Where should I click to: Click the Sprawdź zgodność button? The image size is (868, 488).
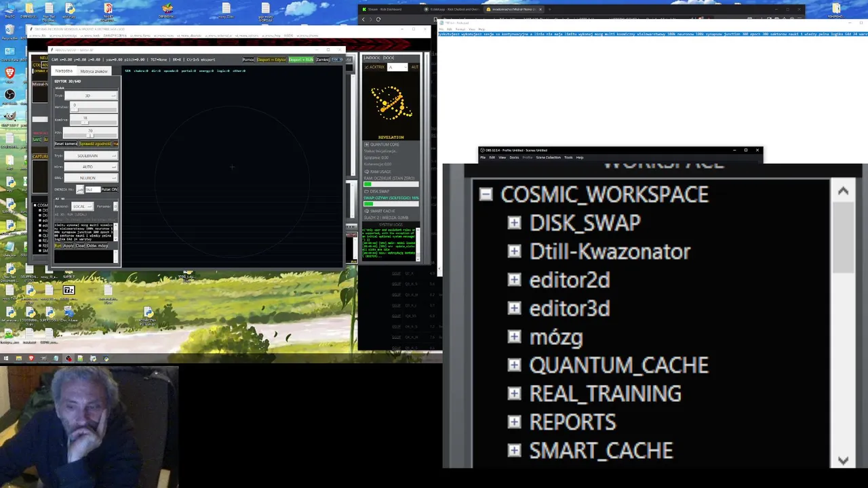pos(95,144)
